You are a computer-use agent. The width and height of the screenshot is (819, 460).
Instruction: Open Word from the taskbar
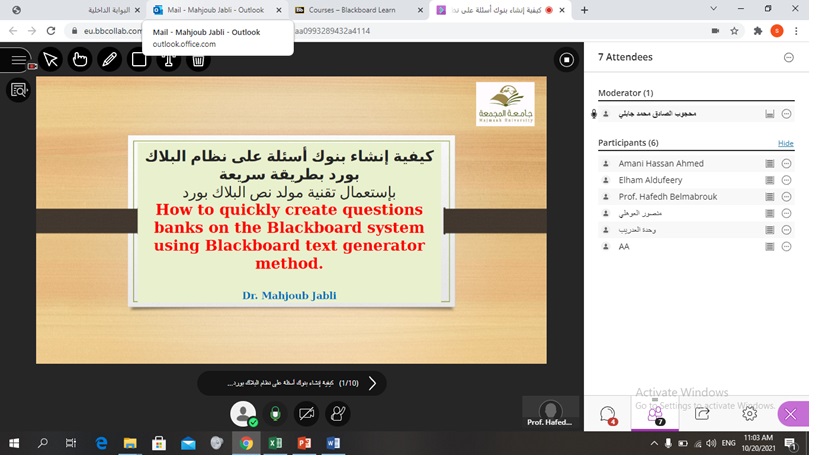click(333, 443)
